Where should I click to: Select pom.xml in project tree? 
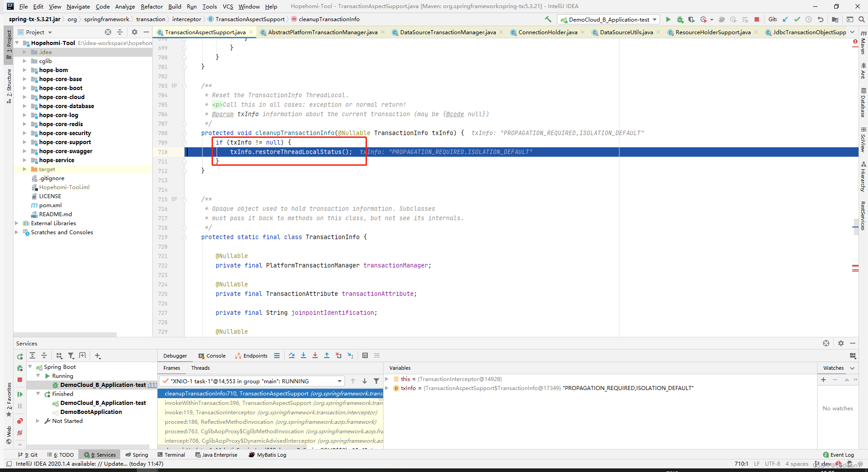pos(50,205)
